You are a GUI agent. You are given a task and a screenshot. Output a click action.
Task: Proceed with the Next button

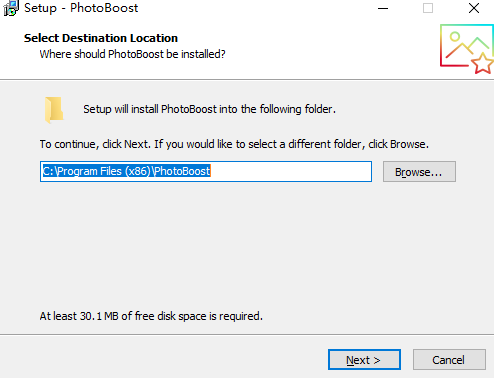(x=364, y=360)
